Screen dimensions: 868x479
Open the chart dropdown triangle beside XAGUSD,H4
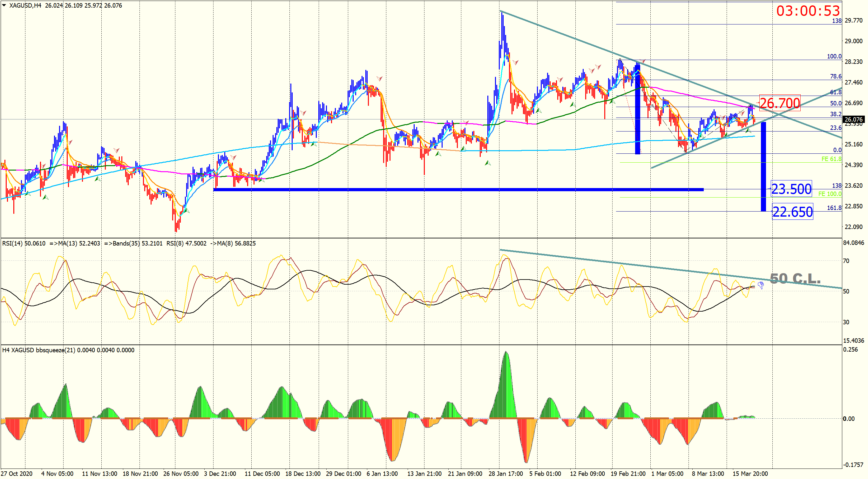[x=4, y=5]
